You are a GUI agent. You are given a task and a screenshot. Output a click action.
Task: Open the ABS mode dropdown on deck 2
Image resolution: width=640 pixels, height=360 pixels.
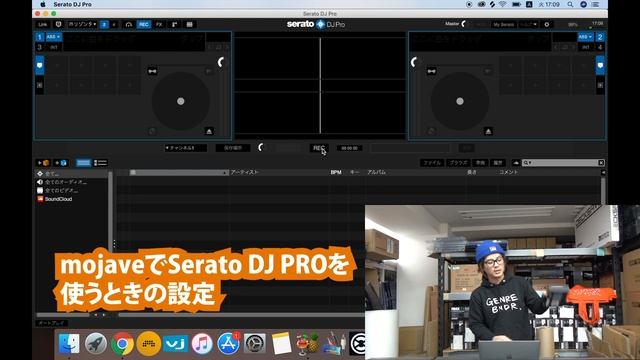585,37
